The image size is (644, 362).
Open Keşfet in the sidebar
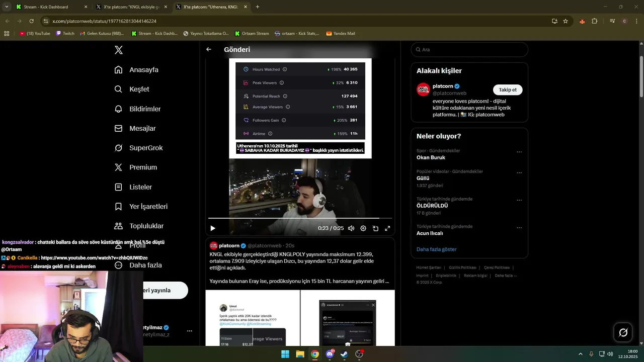pyautogui.click(x=132, y=89)
